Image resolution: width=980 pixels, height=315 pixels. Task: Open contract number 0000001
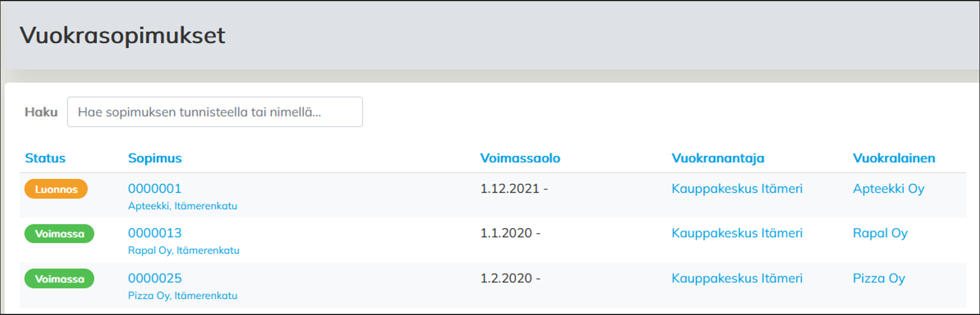tap(154, 189)
